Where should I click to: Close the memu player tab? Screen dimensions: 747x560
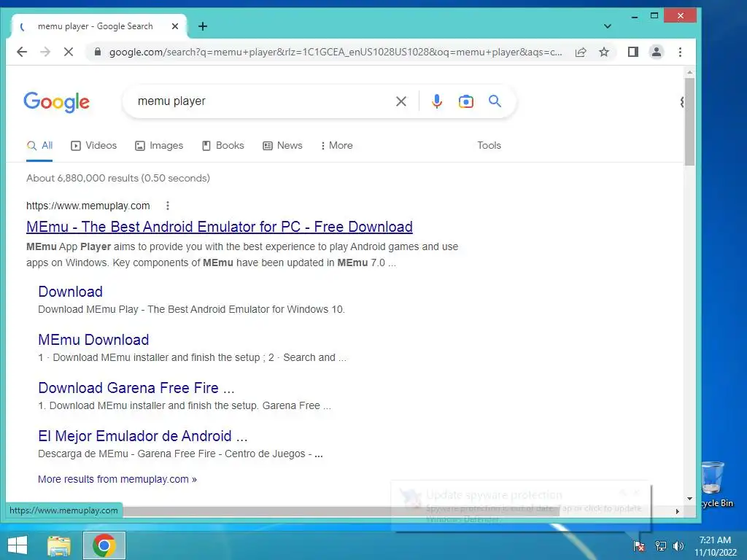coord(175,26)
